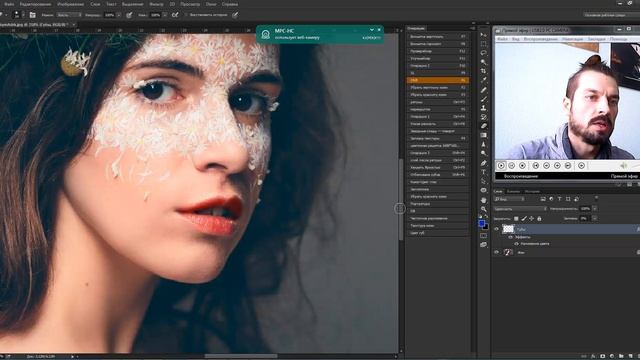This screenshot has width=640, height=360.
Task: Open opacity slider arrow in options bar
Action: (119, 15)
